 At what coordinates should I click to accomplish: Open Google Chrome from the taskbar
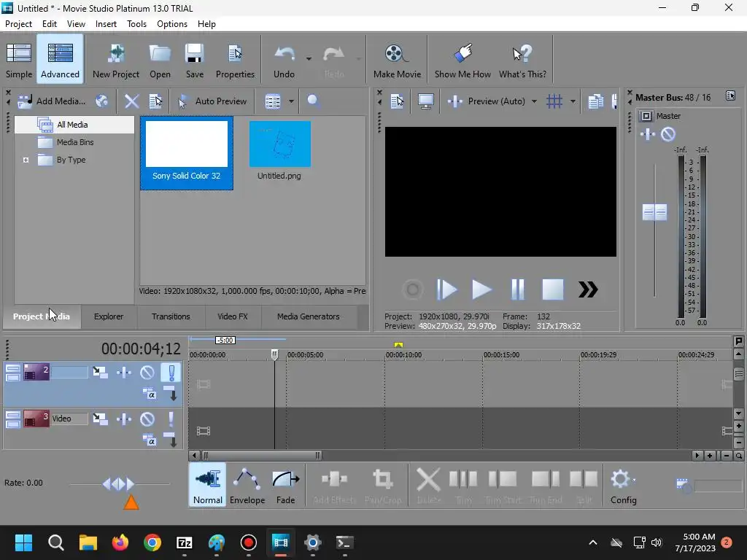(152, 542)
